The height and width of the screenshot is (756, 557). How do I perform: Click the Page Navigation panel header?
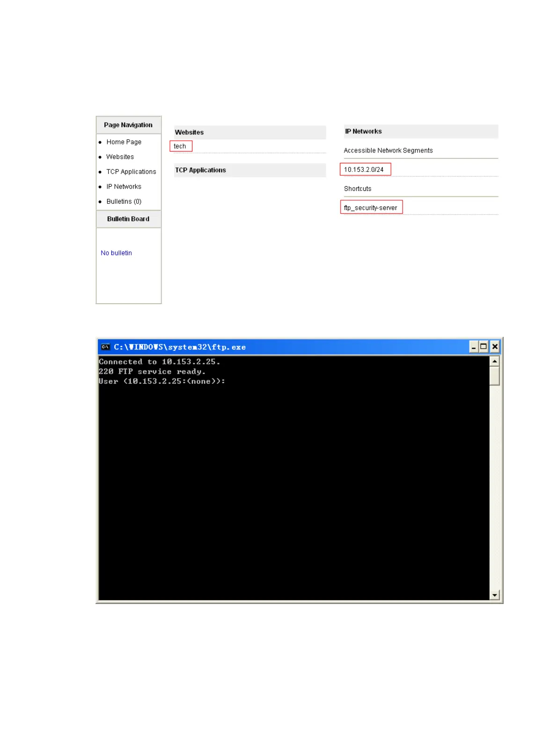tap(128, 125)
